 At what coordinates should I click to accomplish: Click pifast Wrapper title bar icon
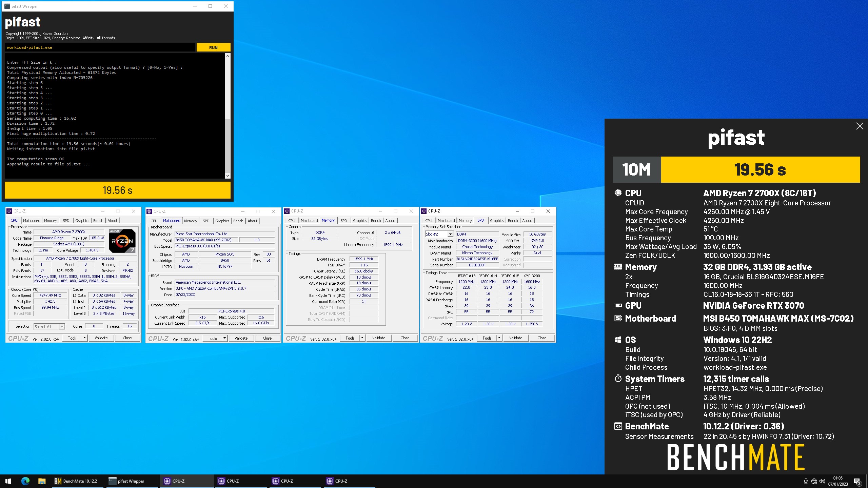pos(7,6)
